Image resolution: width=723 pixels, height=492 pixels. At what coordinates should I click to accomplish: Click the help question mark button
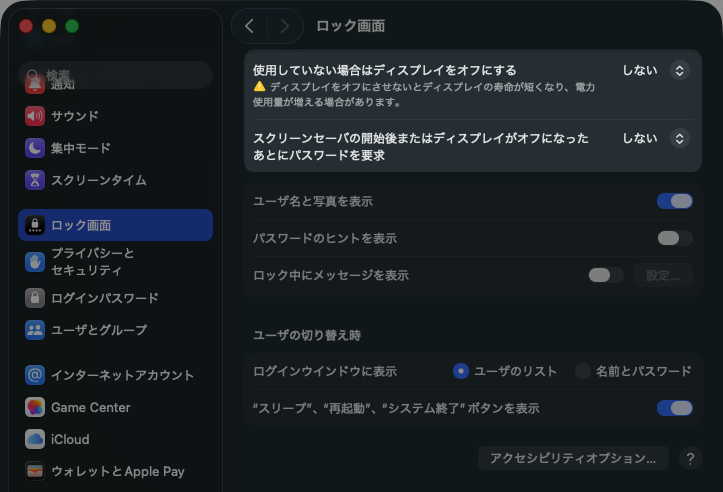click(x=690, y=458)
